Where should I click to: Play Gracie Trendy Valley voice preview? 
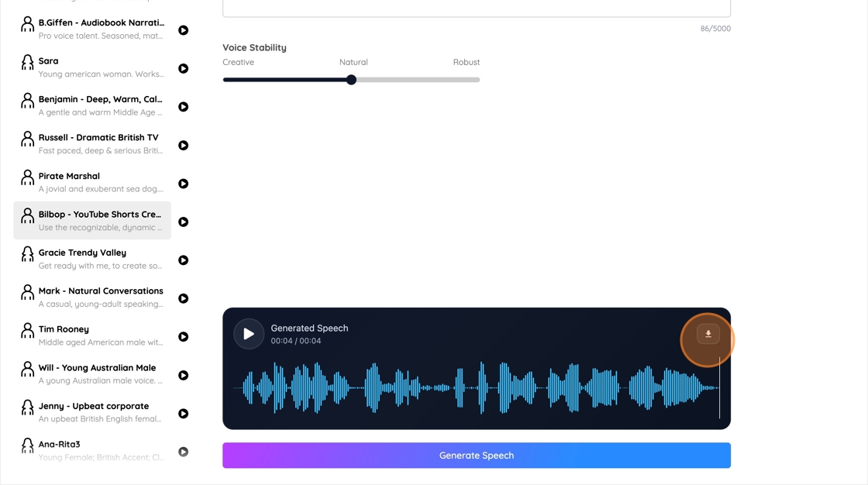tap(183, 260)
